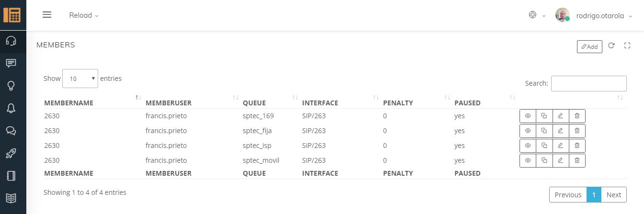644x214 pixels.
Task: View details of sptec_169 member
Action: [528, 116]
